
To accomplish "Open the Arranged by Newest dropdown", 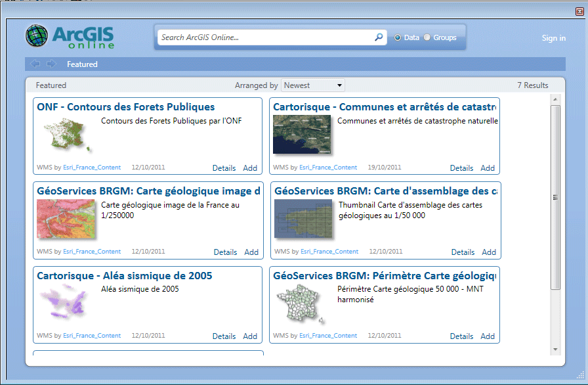I will 313,85.
